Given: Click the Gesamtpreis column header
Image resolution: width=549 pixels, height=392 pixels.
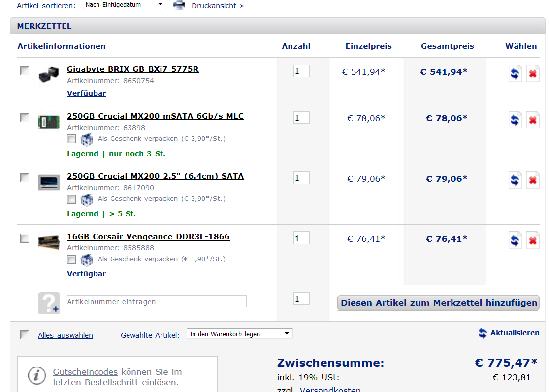Looking at the screenshot, I should pyautogui.click(x=448, y=46).
